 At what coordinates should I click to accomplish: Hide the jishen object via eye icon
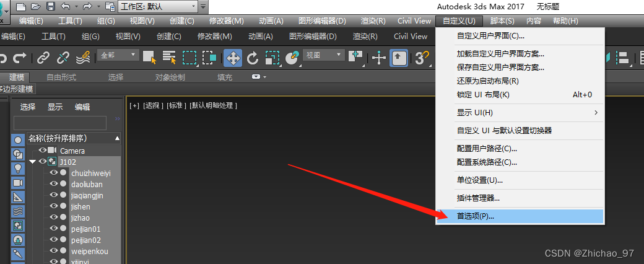(53, 206)
